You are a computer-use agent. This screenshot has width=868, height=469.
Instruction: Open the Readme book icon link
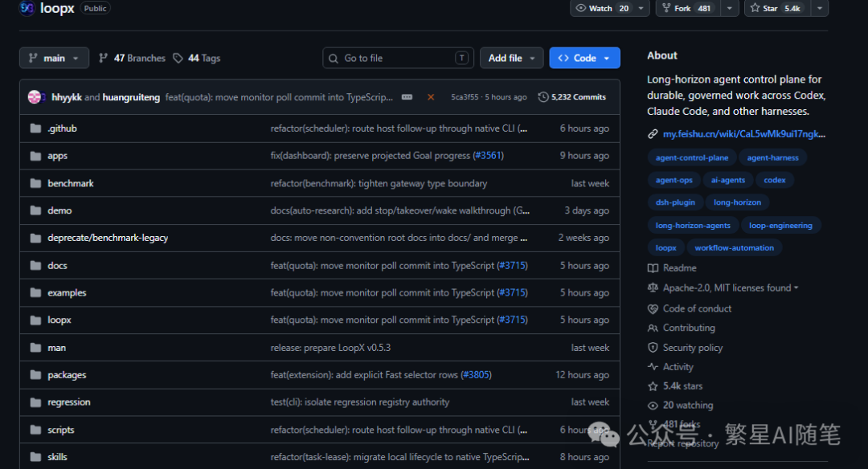(653, 268)
